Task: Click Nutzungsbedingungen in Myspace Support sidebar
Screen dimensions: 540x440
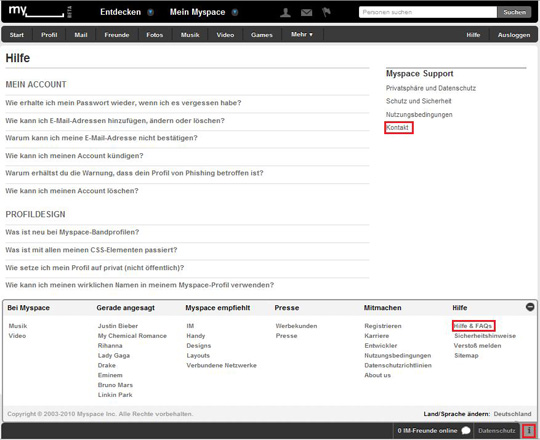Action: (x=419, y=115)
